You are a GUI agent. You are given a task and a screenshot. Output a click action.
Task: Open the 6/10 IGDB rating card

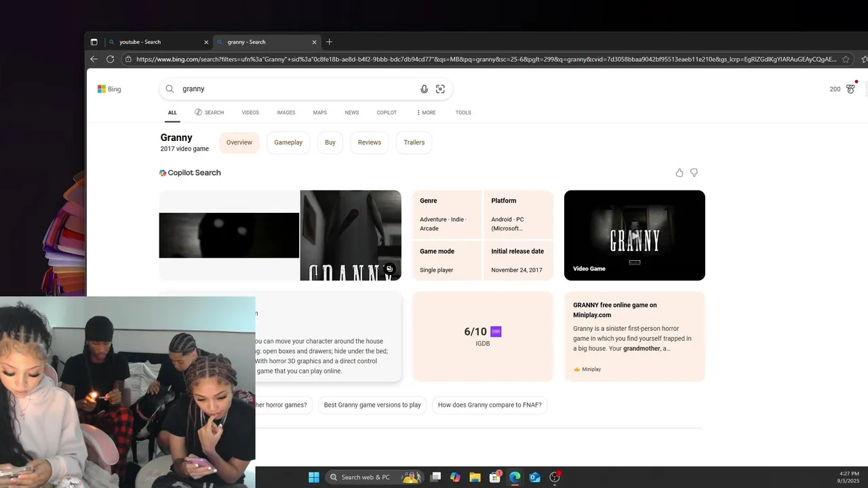pyautogui.click(x=483, y=337)
